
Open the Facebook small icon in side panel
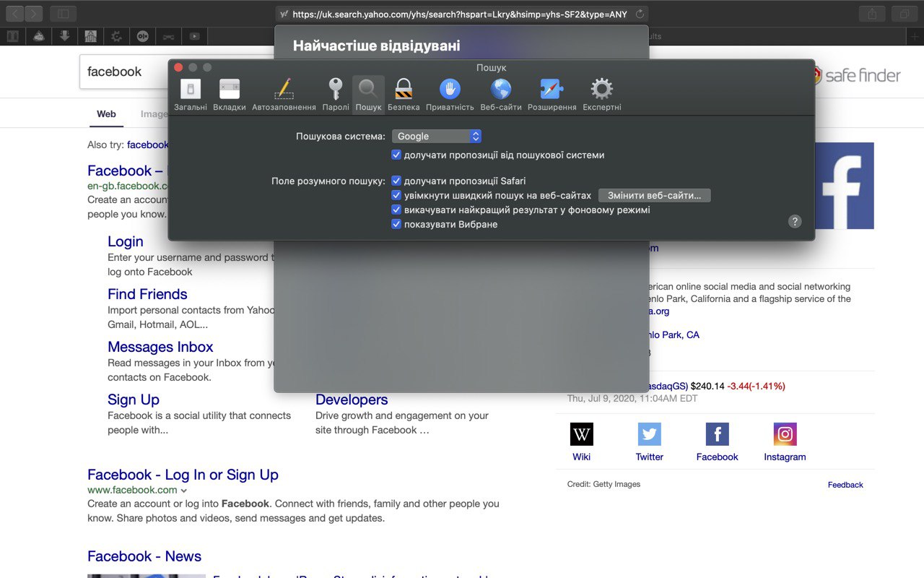[x=718, y=434]
